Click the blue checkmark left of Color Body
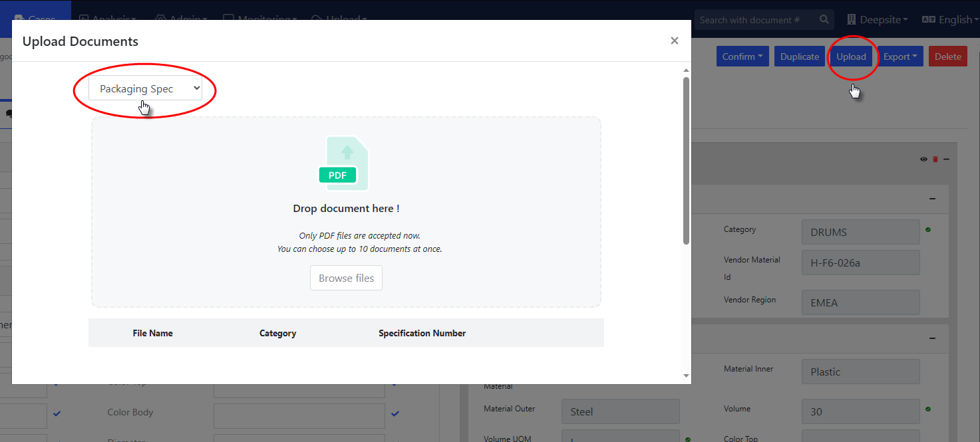980x442 pixels. point(57,413)
